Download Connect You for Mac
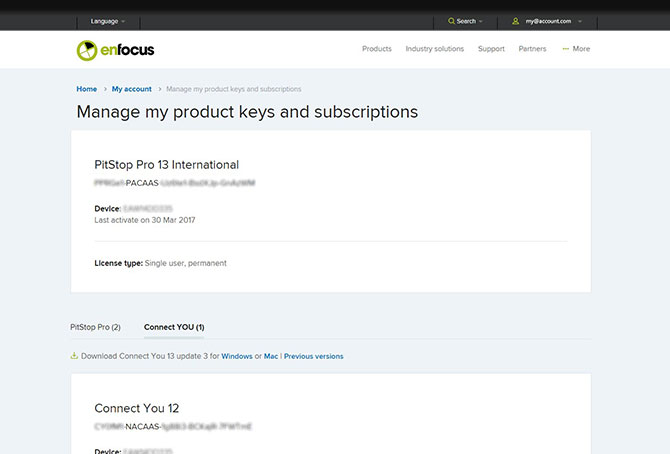 coord(270,356)
